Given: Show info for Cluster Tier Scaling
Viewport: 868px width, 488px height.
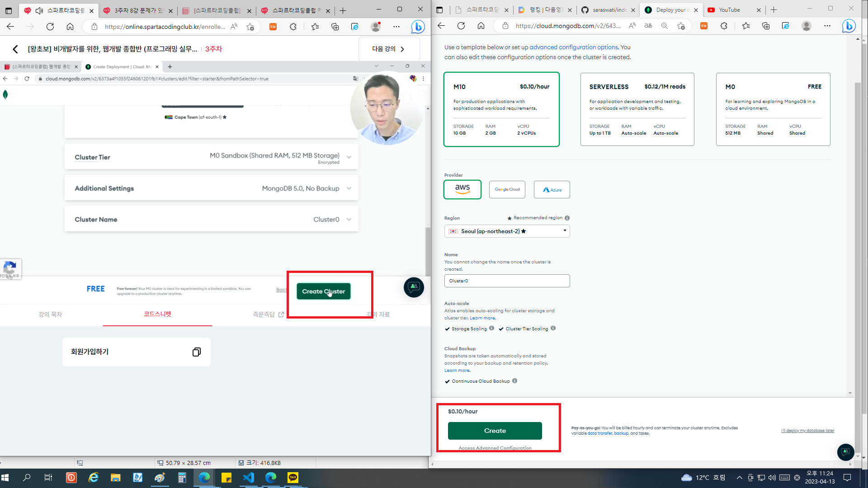Looking at the screenshot, I should pos(553,328).
